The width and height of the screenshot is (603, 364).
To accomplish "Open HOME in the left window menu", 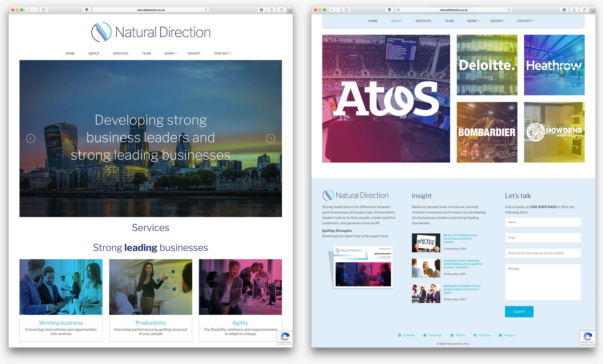I will (x=70, y=53).
